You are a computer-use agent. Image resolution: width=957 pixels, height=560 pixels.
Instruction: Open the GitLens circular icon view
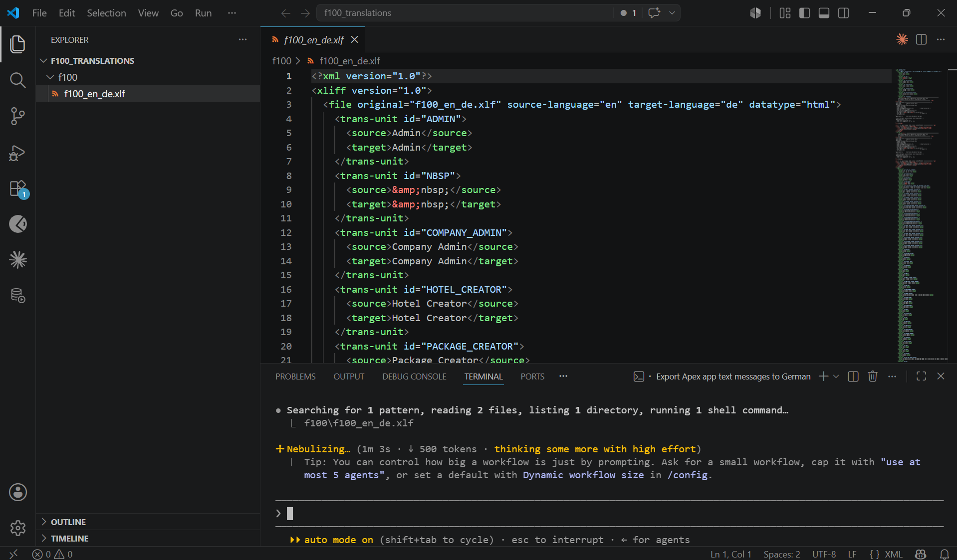pos(18,224)
